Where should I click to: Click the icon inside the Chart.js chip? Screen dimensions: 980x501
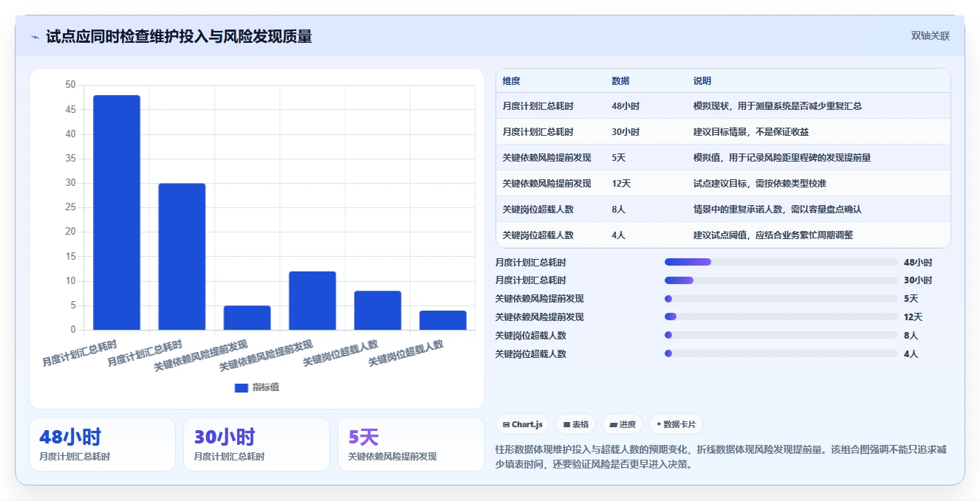(506, 424)
